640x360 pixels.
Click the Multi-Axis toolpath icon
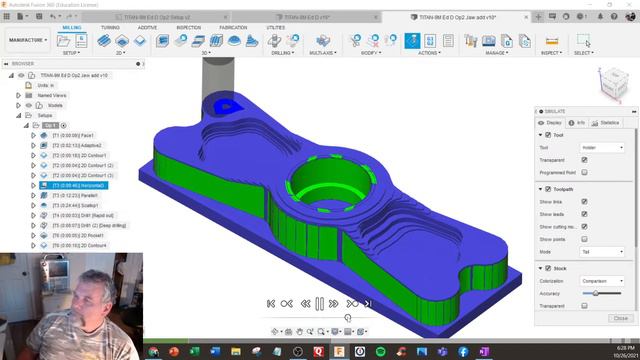click(323, 40)
